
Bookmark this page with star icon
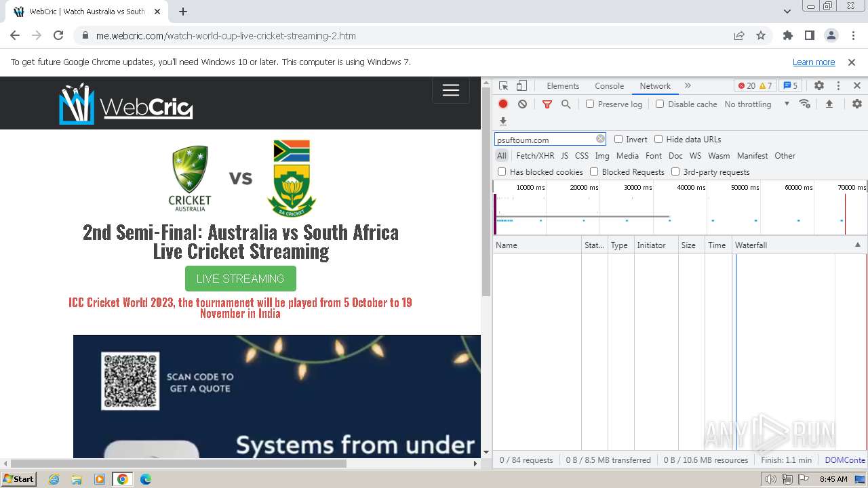(761, 36)
